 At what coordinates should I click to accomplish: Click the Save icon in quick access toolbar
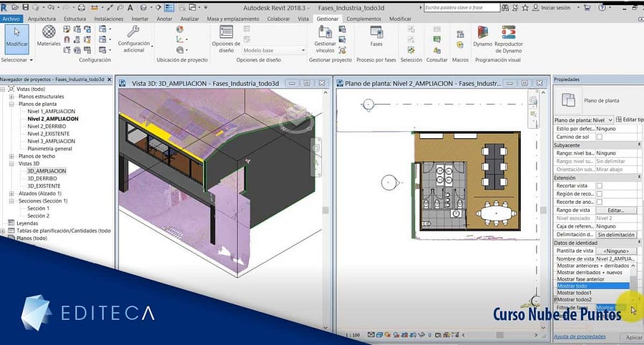click(x=26, y=7)
